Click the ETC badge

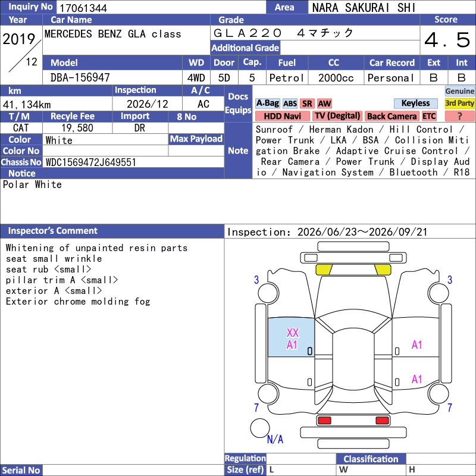pyautogui.click(x=429, y=116)
